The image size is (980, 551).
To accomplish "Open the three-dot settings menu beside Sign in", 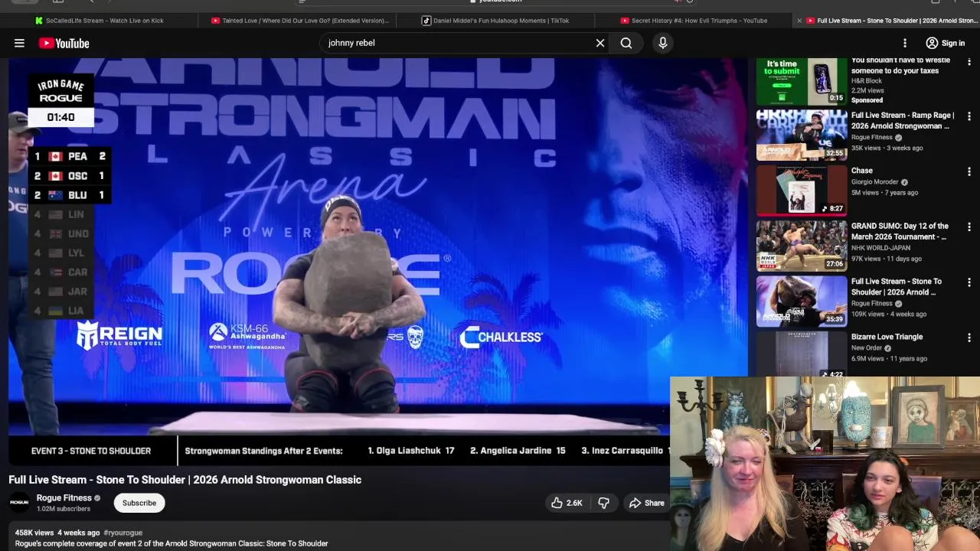I will pos(905,43).
